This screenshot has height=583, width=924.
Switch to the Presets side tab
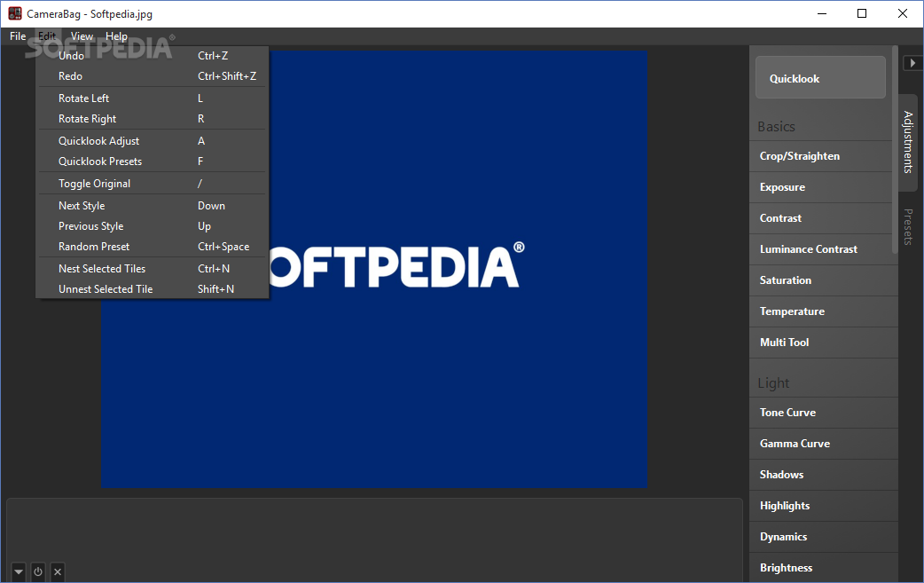point(908,227)
